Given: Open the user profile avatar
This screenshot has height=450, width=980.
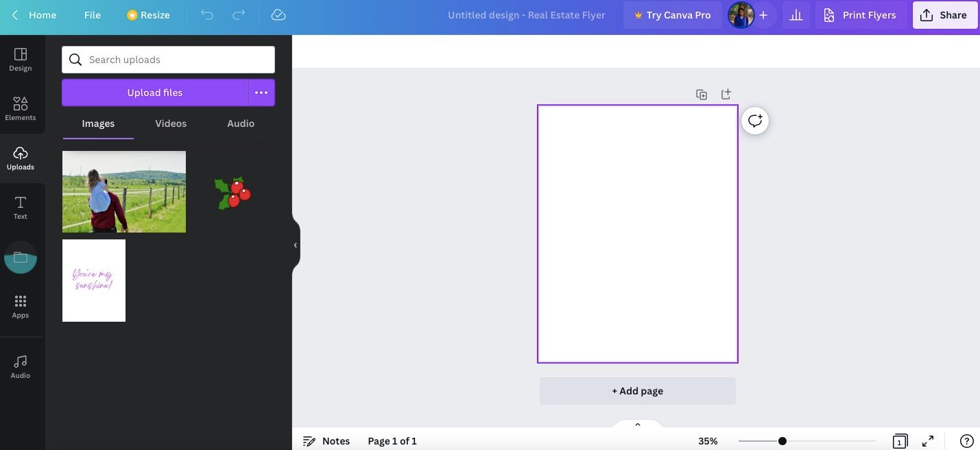Looking at the screenshot, I should [x=741, y=15].
